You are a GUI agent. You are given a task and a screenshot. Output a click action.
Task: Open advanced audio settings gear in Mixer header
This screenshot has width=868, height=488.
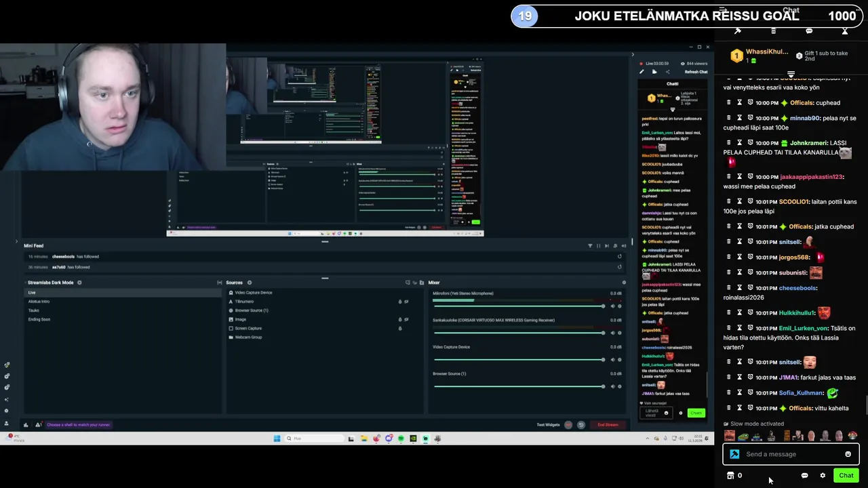point(624,283)
